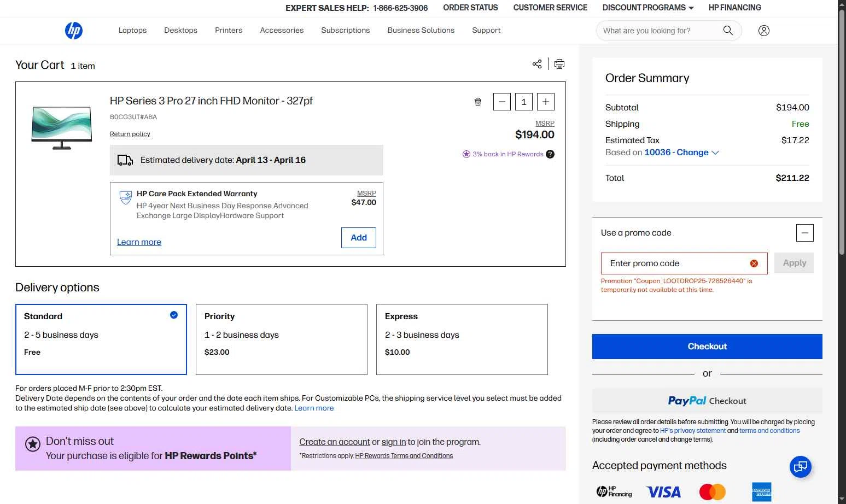The height and width of the screenshot is (504, 846).
Task: Remove monitor with trash icon
Action: (x=478, y=102)
